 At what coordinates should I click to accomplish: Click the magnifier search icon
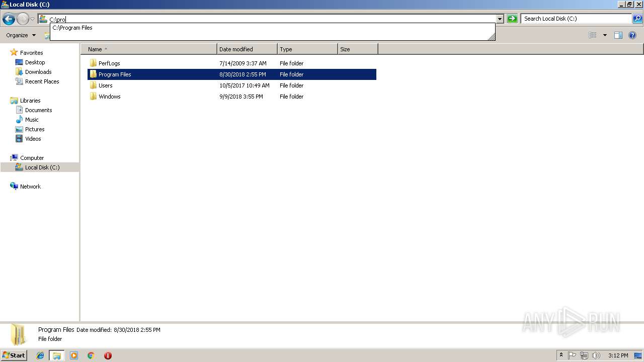(637, 19)
